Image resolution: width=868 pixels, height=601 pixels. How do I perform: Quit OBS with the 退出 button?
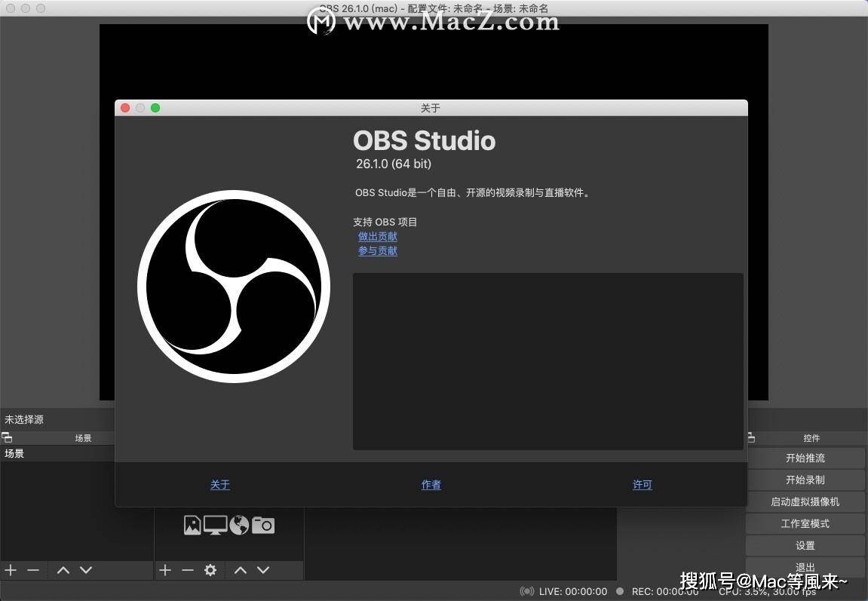point(805,567)
